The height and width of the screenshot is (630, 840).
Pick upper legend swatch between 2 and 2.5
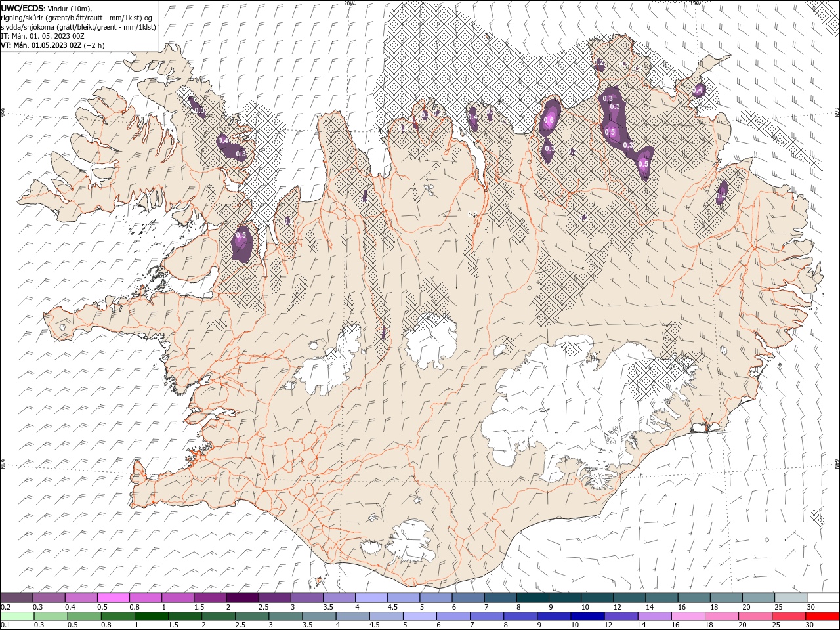[x=242, y=598]
